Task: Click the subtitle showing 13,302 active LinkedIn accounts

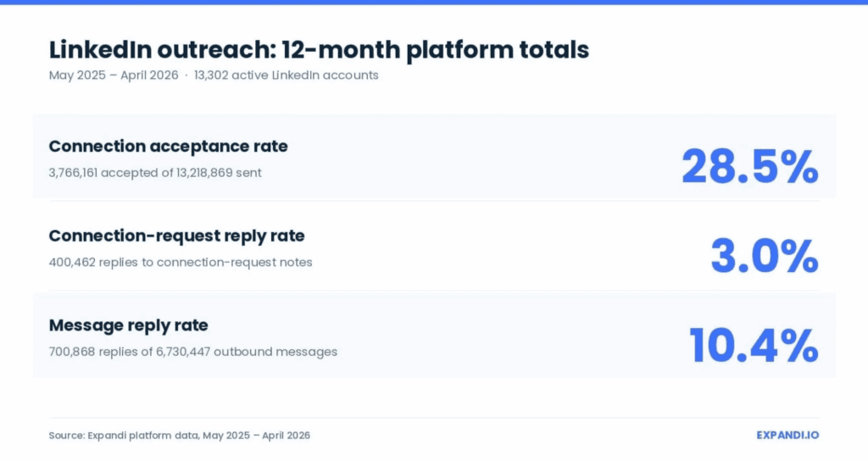Action: coord(287,75)
